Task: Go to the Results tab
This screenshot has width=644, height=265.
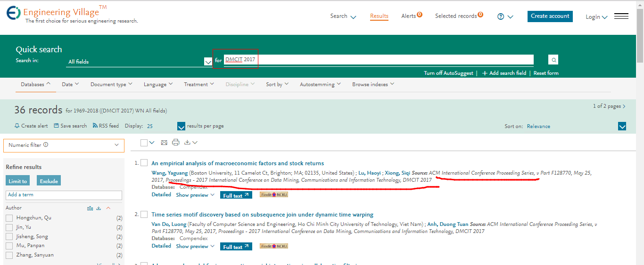Action: point(379,16)
